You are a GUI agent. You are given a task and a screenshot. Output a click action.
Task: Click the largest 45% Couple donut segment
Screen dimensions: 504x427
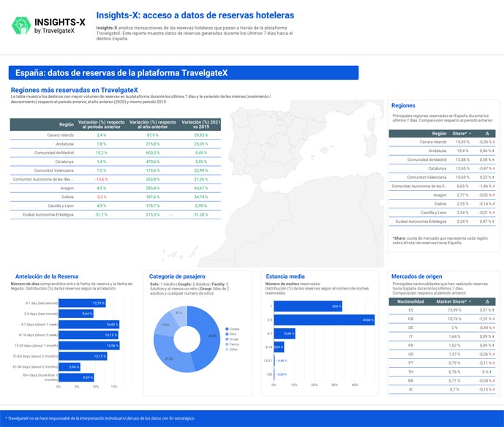tap(208, 337)
